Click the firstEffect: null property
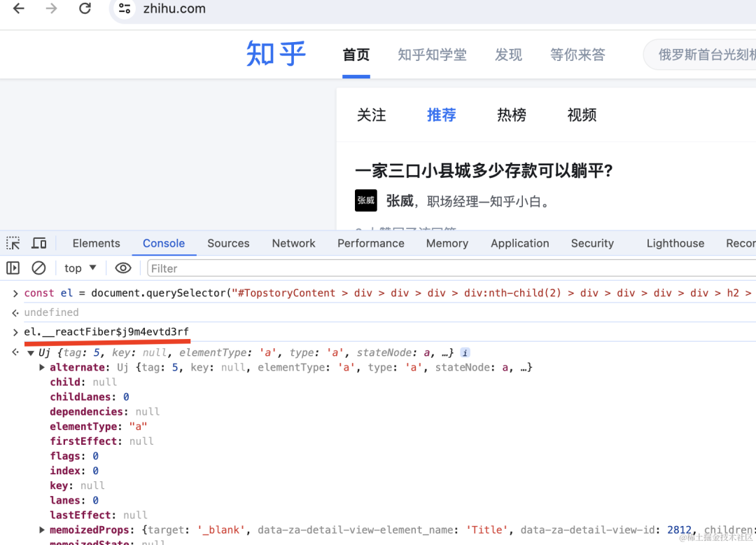Viewport: 756px width, 545px height. pos(101,441)
